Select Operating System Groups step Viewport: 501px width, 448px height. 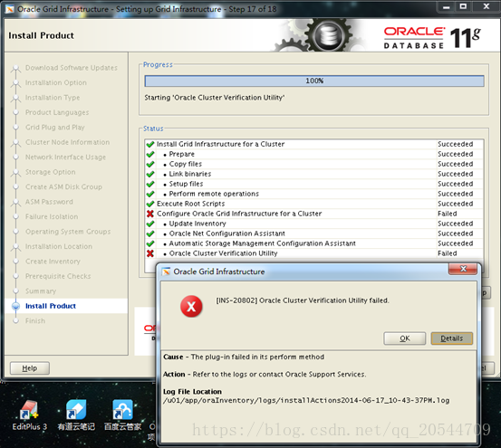click(68, 232)
